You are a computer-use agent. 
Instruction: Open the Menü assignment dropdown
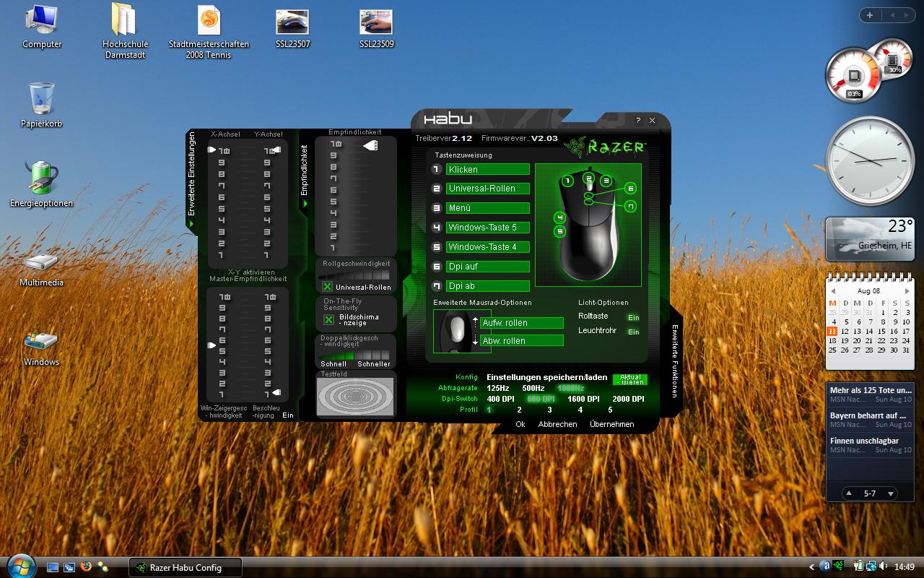click(488, 208)
